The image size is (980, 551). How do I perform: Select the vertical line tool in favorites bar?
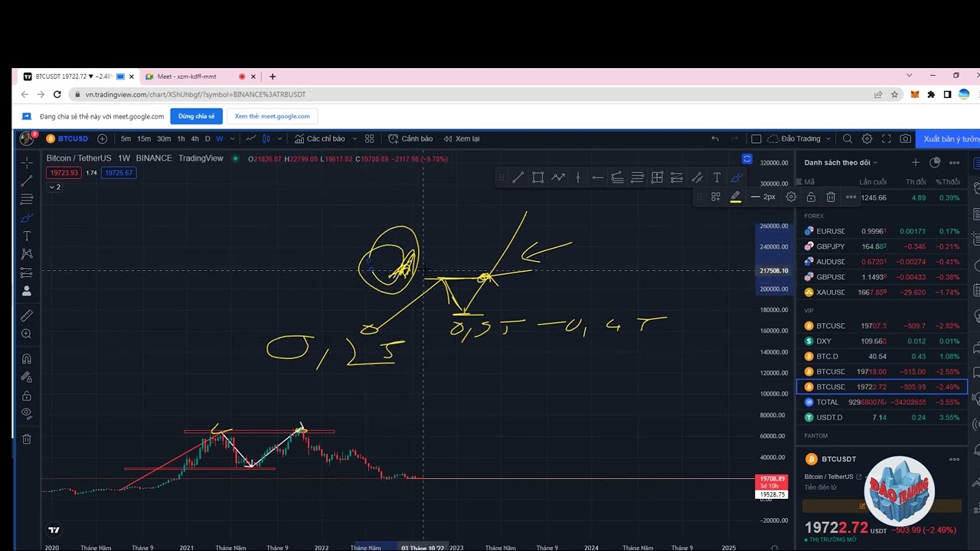(578, 178)
